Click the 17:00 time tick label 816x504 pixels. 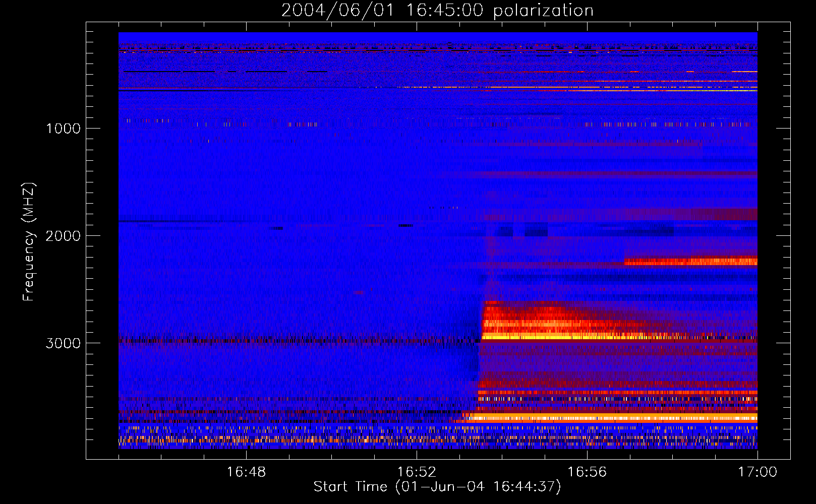pos(757,472)
